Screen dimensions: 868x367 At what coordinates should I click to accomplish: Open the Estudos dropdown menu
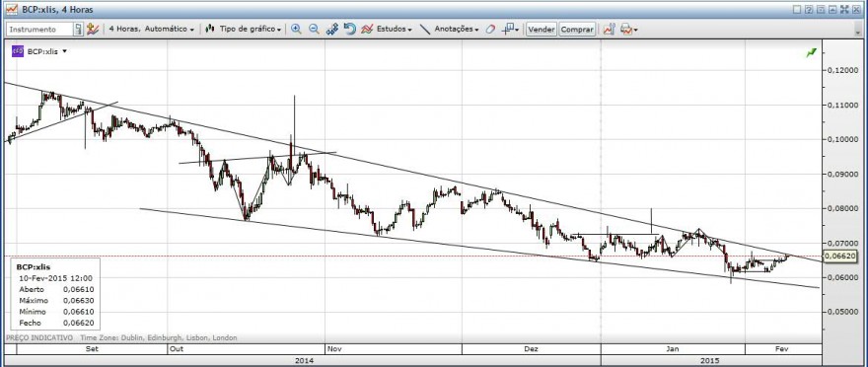click(x=395, y=29)
